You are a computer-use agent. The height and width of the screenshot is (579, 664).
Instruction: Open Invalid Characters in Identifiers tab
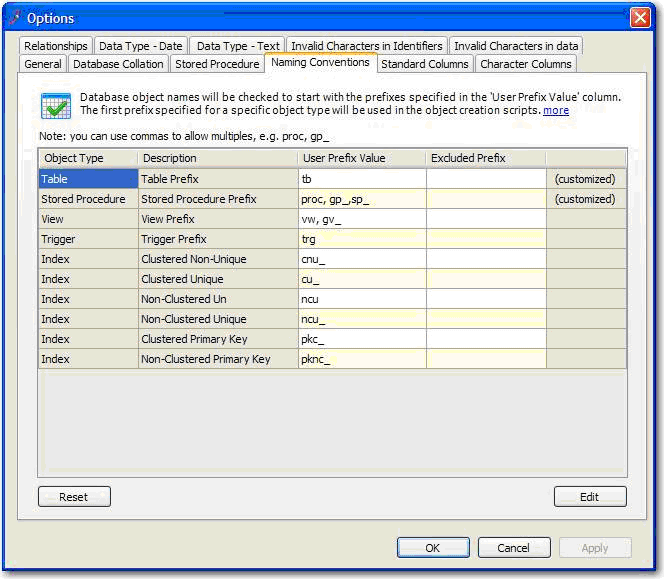coord(367,46)
